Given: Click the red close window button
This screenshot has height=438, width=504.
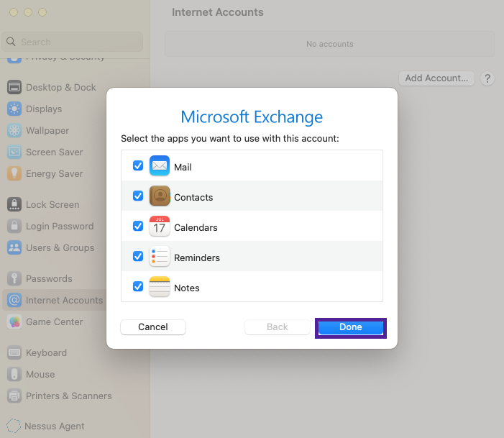Looking at the screenshot, I should click(x=14, y=12).
